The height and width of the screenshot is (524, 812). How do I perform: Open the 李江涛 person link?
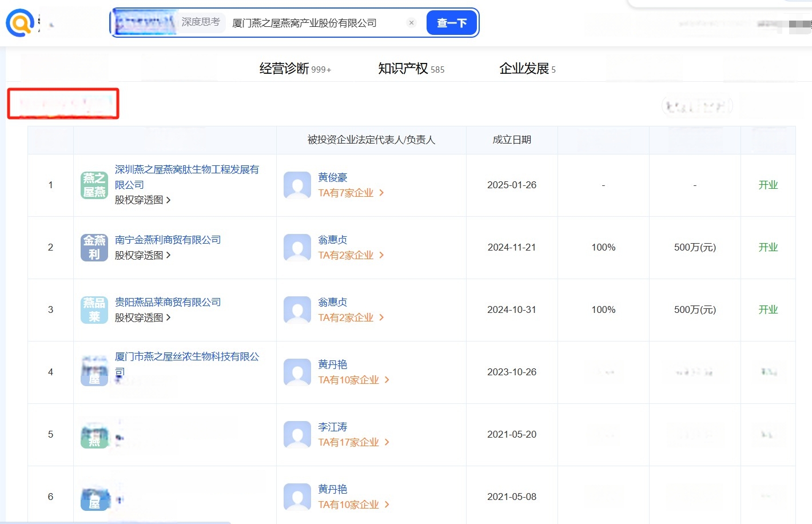(333, 427)
